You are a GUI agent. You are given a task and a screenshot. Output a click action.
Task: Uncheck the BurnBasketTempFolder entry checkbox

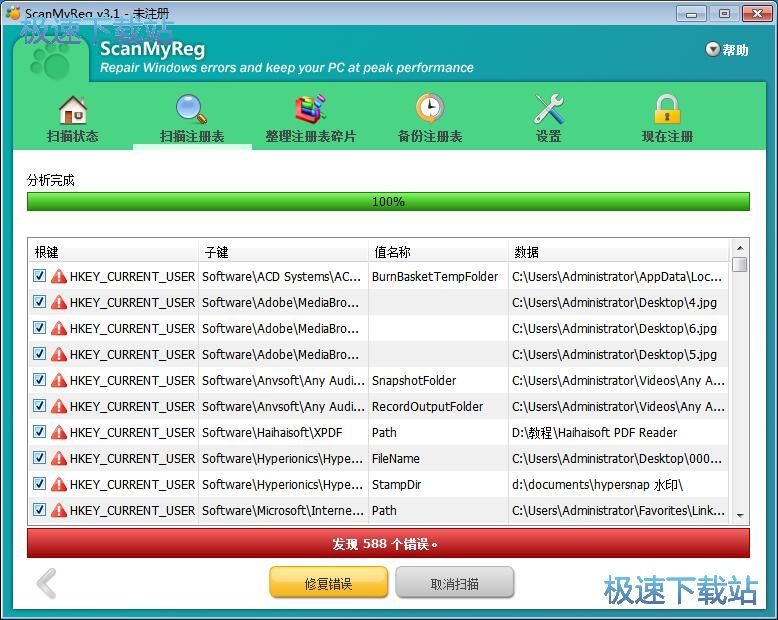(39, 276)
